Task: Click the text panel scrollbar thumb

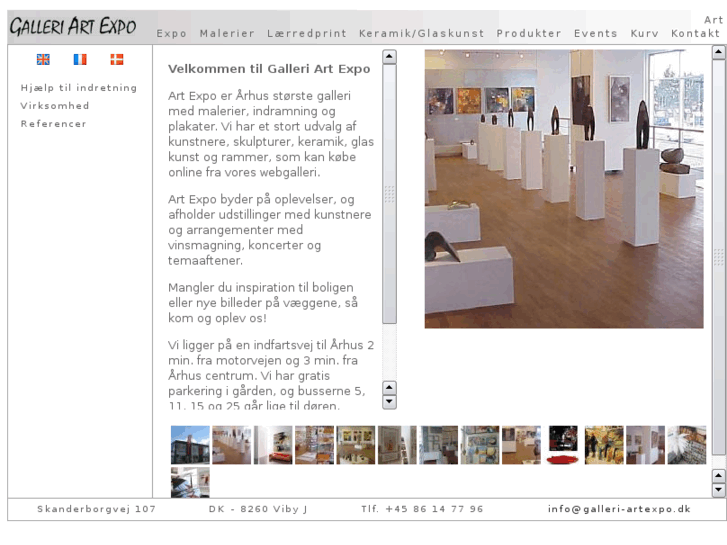Action: (389, 194)
